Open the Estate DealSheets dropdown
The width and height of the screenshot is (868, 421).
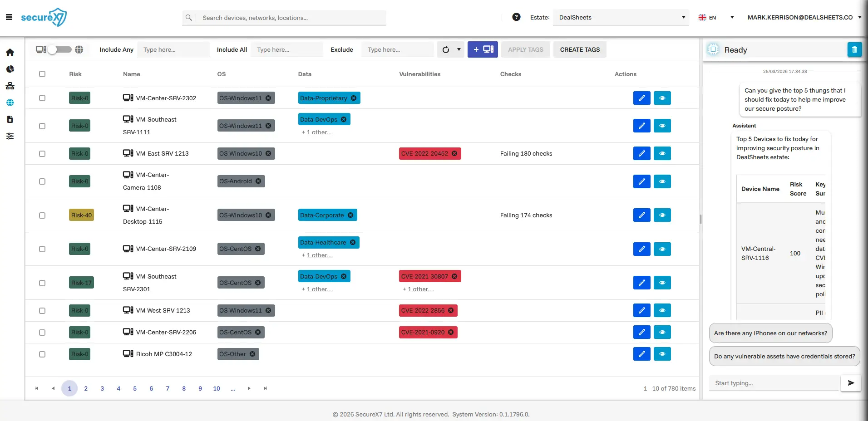click(x=621, y=17)
